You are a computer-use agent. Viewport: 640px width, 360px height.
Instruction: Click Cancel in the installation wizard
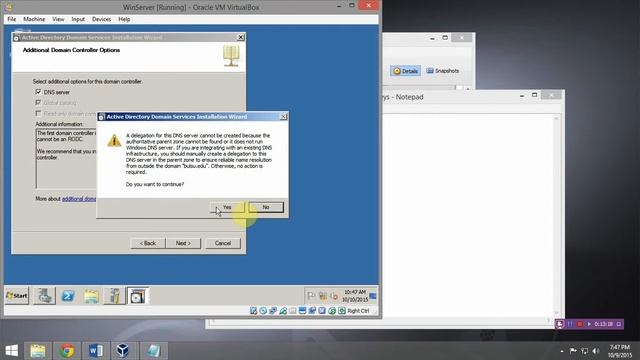(x=223, y=243)
